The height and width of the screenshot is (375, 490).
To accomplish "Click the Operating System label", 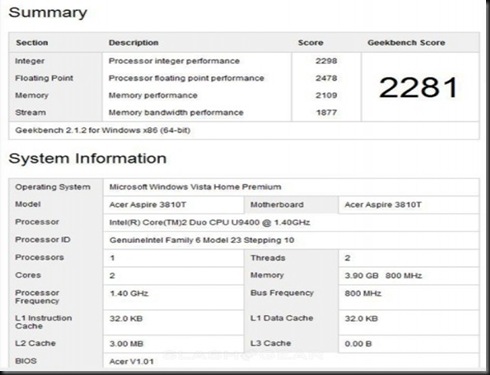I will click(x=53, y=187).
